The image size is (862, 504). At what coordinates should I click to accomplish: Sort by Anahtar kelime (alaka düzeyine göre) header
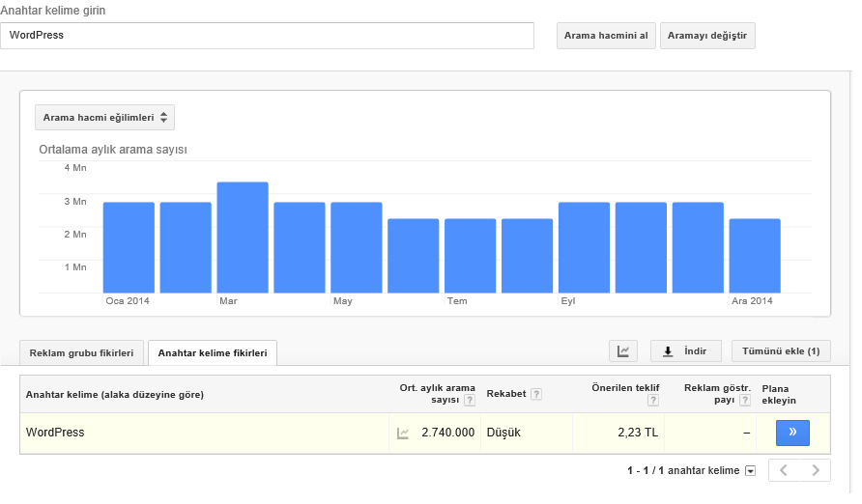point(115,395)
